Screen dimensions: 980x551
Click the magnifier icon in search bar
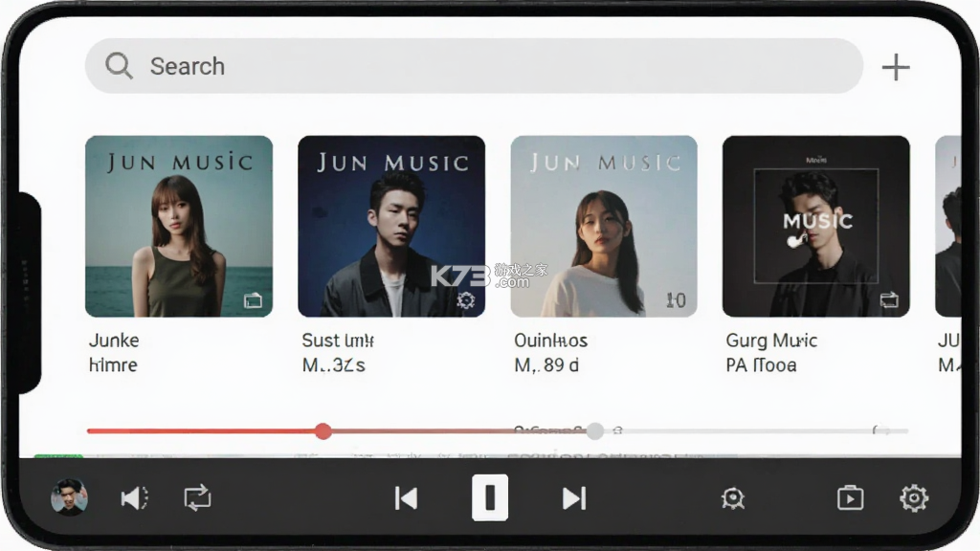pyautogui.click(x=119, y=66)
